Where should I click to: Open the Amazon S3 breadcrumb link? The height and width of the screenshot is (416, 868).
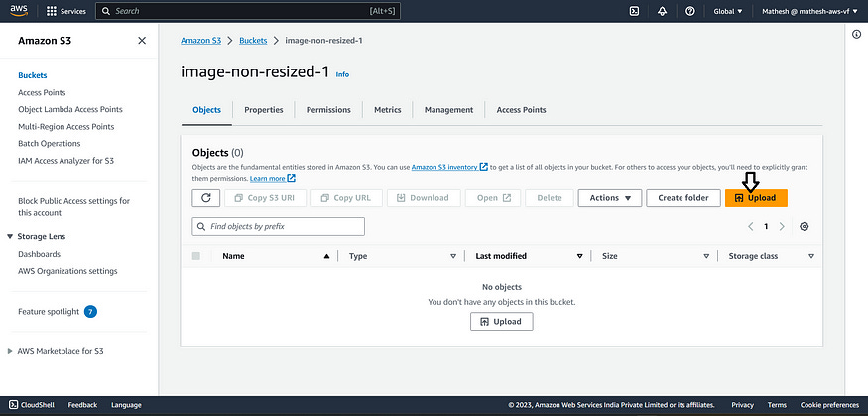[201, 41]
